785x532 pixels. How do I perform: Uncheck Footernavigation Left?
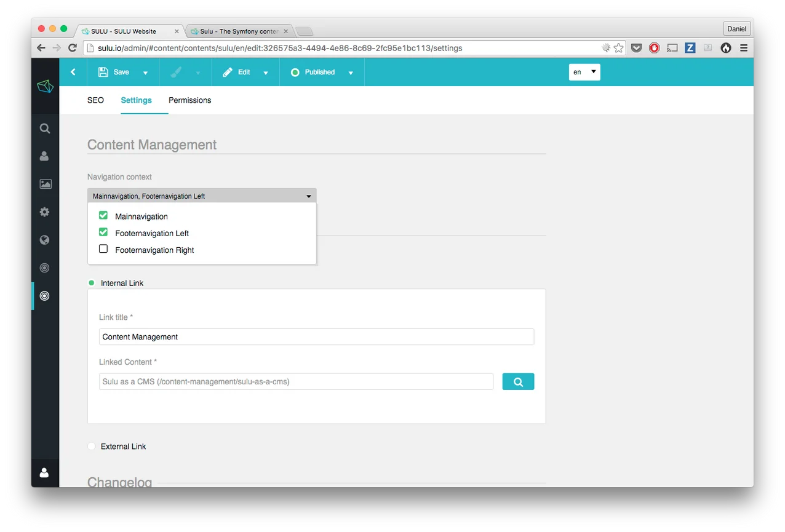(103, 232)
